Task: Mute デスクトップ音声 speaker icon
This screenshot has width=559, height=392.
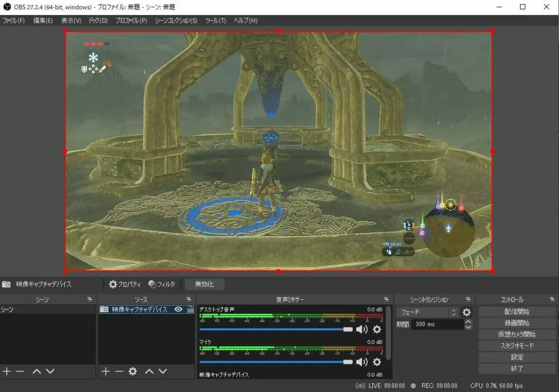Action: [362, 329]
